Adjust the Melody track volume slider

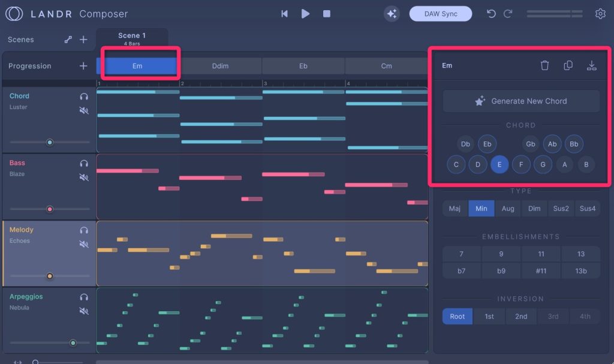click(50, 276)
